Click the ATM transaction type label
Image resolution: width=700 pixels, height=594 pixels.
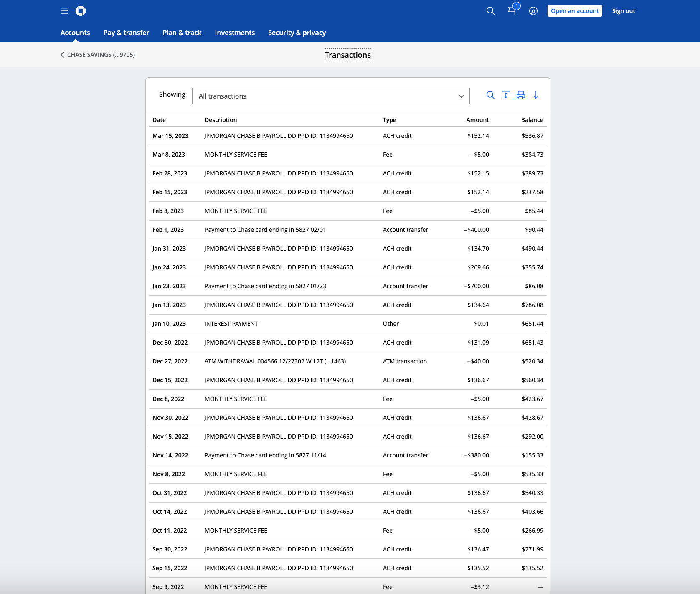click(405, 361)
